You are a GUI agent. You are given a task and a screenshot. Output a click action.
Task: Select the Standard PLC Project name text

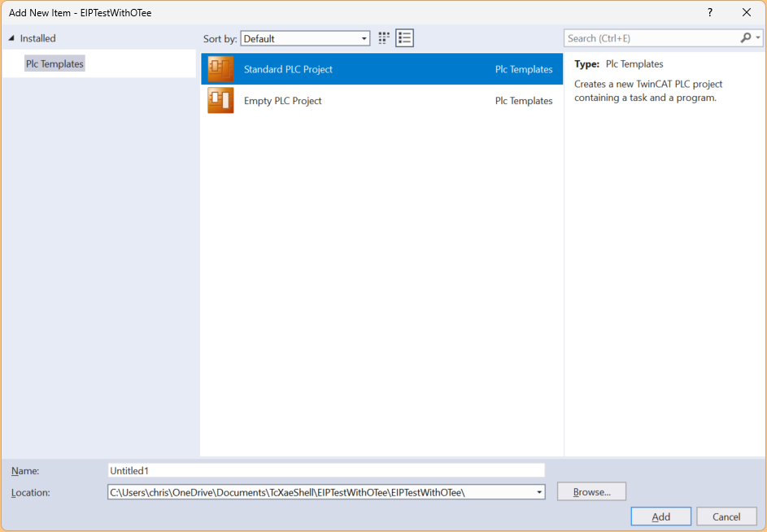pos(288,69)
